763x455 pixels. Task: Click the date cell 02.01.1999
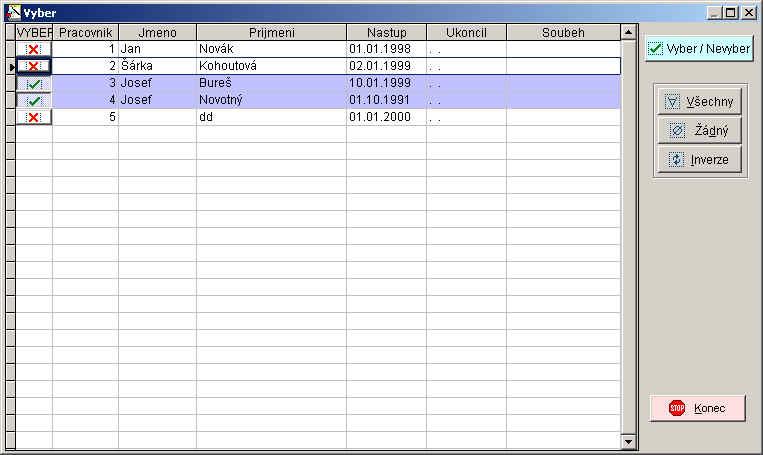386,66
